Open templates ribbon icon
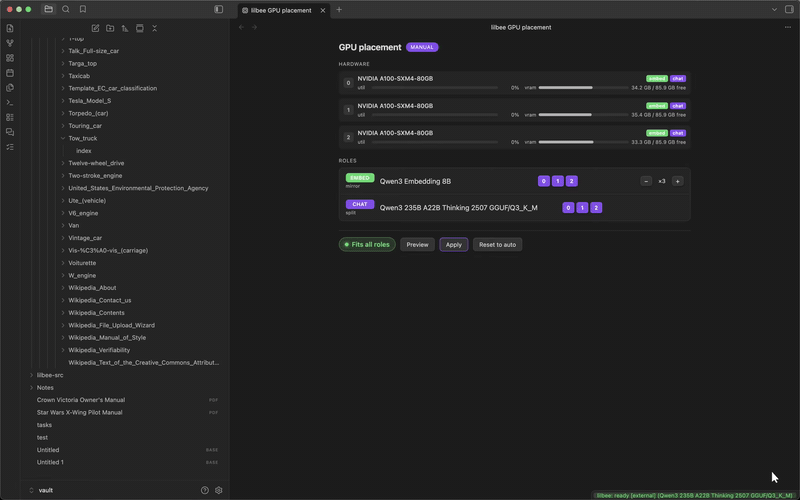This screenshot has height=500, width=800. pos(10,87)
